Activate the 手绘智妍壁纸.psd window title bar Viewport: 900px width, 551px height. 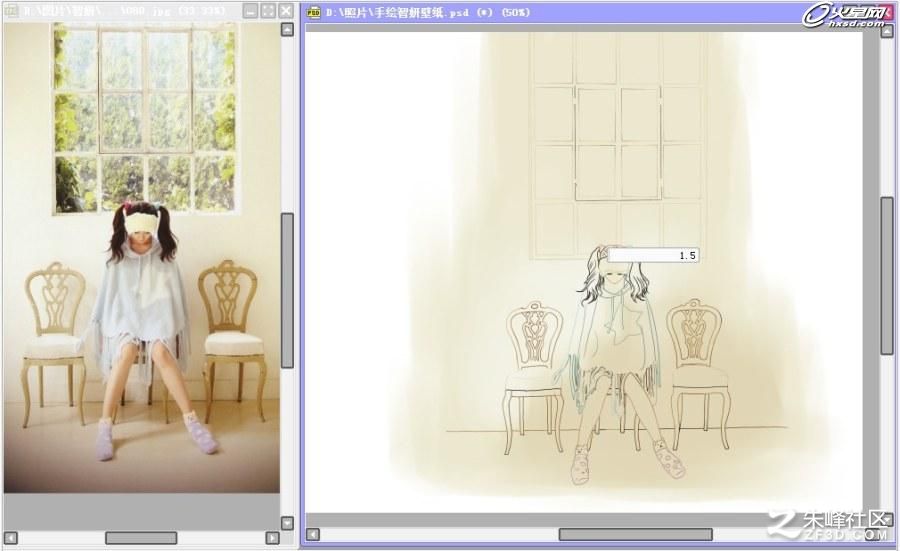[551, 12]
